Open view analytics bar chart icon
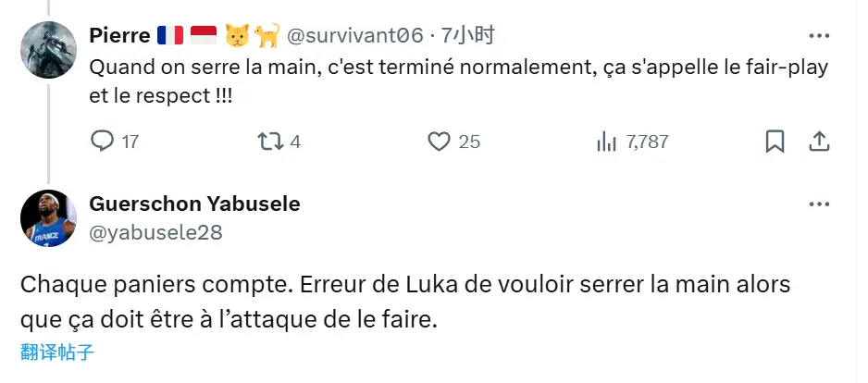The height and width of the screenshot is (383, 868). pyautogui.click(x=607, y=142)
